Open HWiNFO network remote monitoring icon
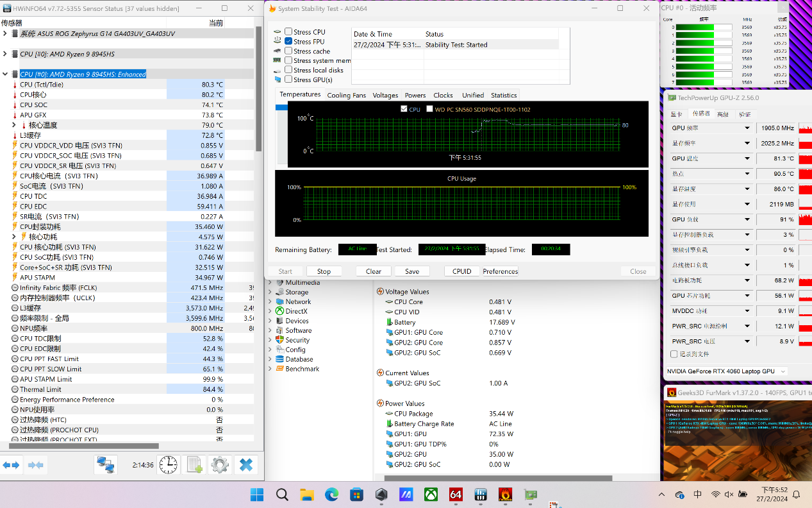This screenshot has width=812, height=508. [x=106, y=465]
